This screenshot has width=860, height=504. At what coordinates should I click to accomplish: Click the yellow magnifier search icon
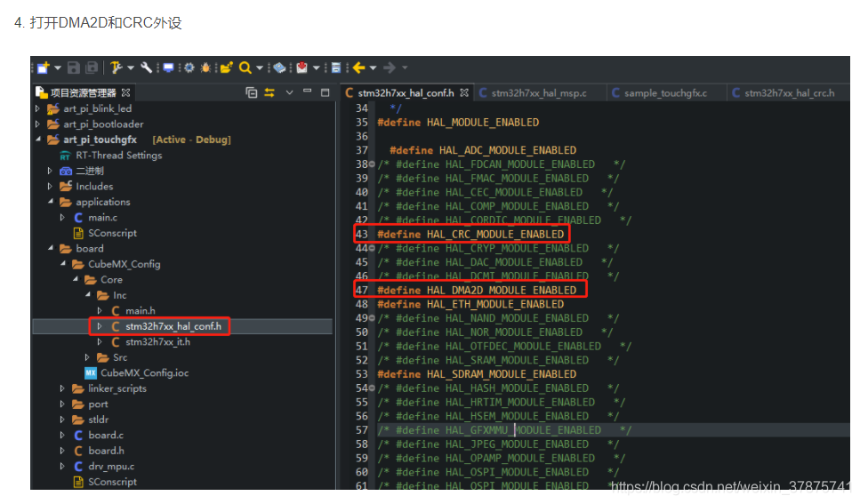[245, 68]
